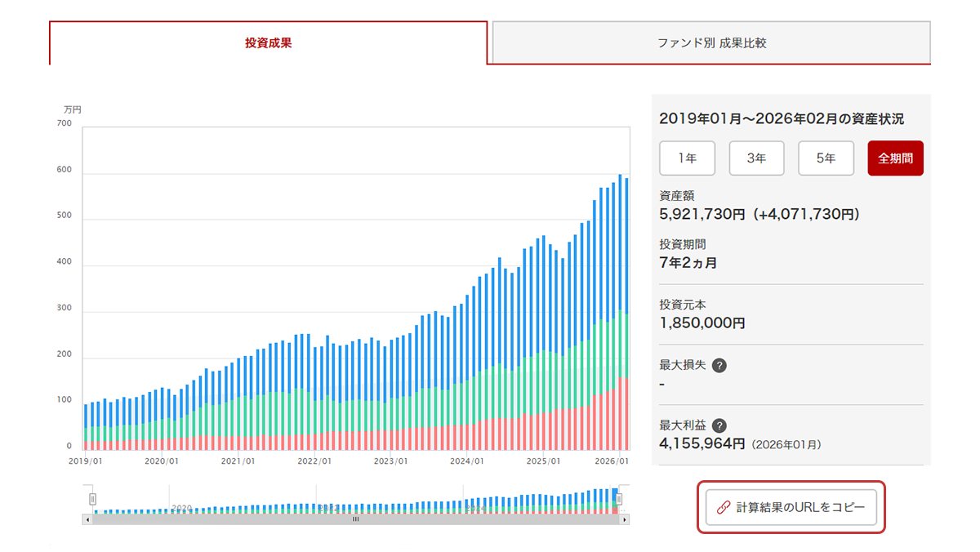Open the 投資成果 tab

[268, 43]
